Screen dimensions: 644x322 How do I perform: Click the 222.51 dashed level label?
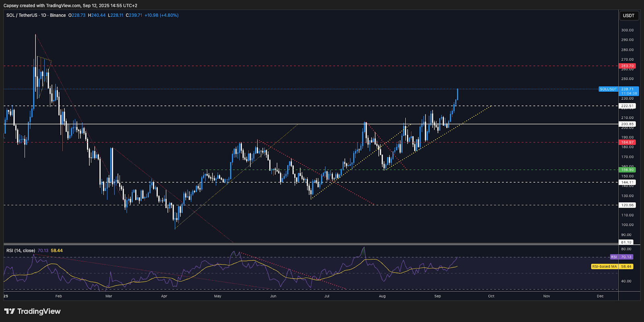pyautogui.click(x=627, y=106)
